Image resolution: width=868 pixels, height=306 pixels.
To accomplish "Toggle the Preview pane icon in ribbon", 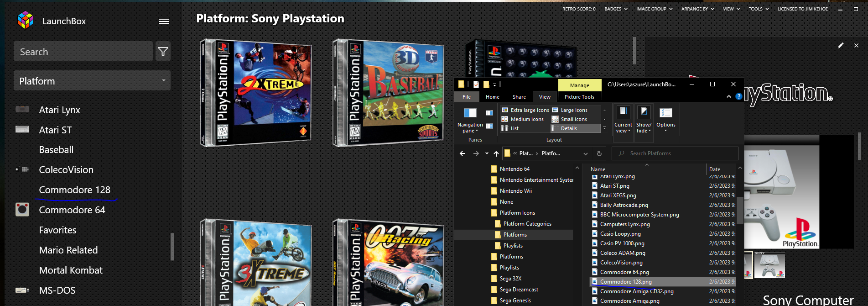I will click(489, 113).
